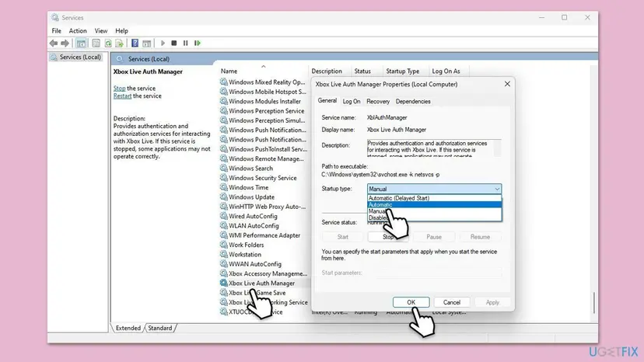The height and width of the screenshot is (362, 644).
Task: Sort by the Log On As column header
Action: point(446,71)
